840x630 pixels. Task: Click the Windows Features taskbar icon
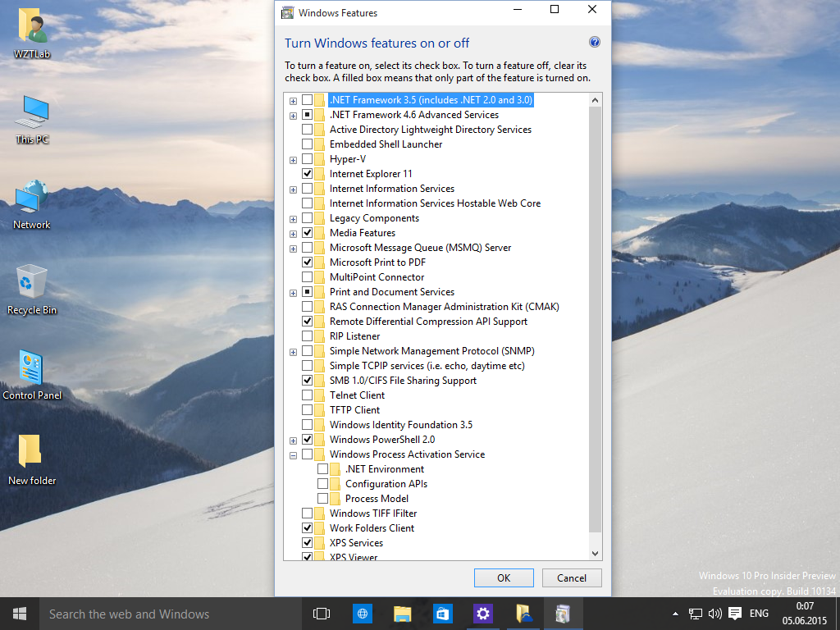563,614
